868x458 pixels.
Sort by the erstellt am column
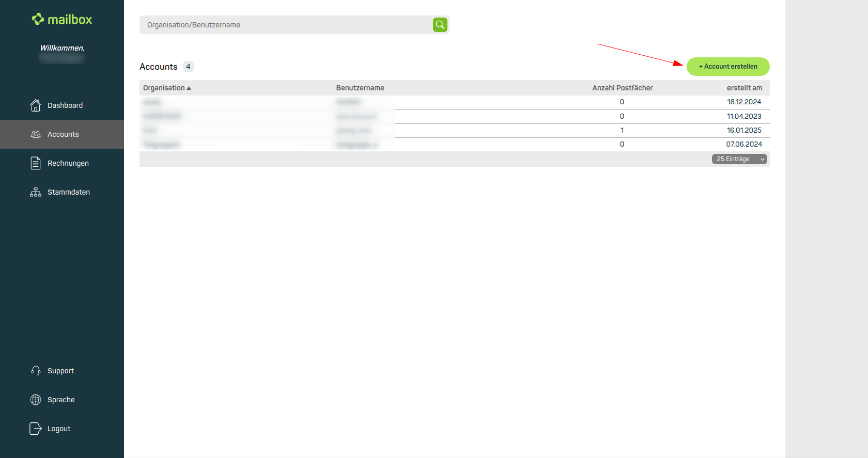coord(744,88)
